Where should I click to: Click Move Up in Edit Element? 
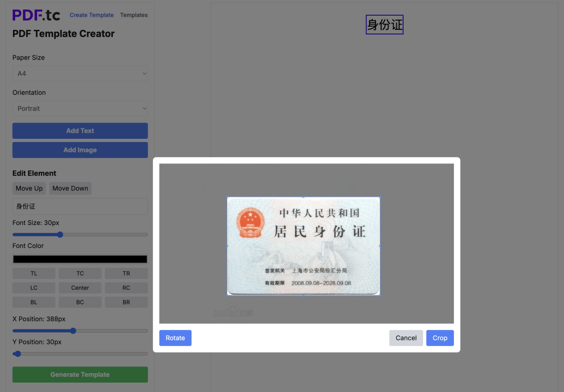coord(29,188)
